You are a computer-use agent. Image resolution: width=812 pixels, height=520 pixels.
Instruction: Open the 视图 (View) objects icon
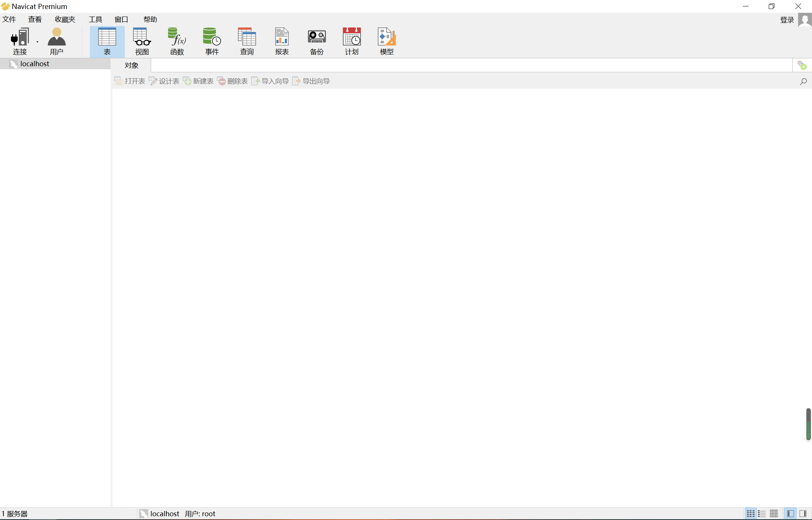(x=142, y=41)
